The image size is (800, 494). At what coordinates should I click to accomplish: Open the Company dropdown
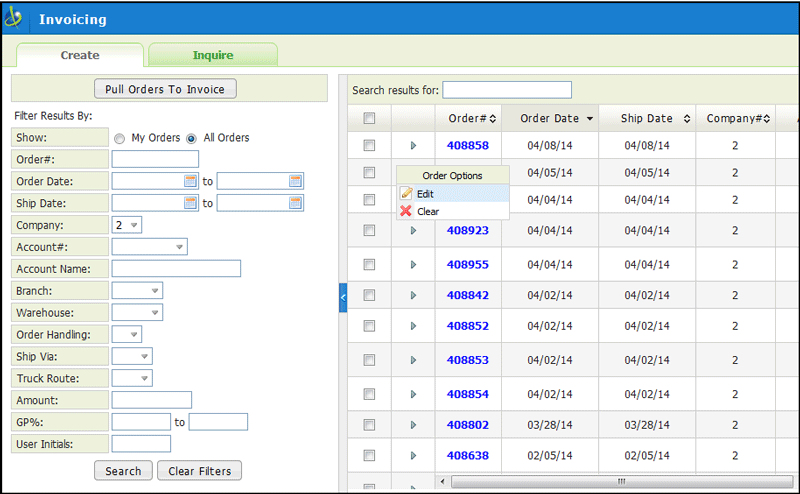click(x=134, y=225)
